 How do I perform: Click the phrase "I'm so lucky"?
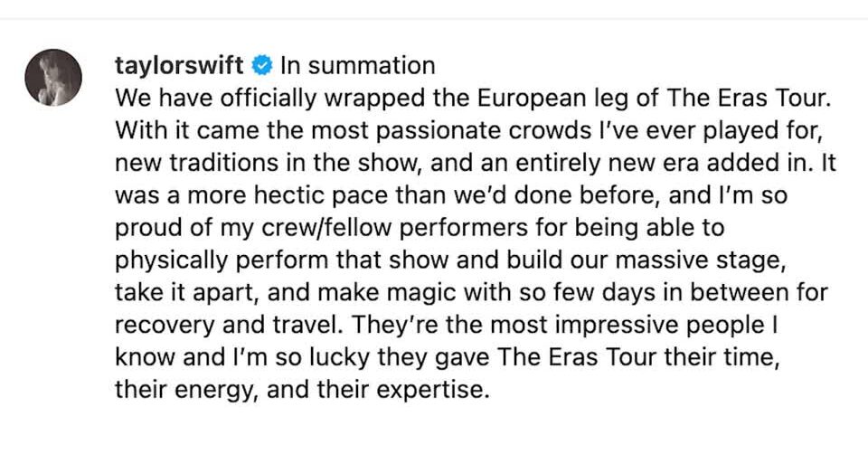263,355
